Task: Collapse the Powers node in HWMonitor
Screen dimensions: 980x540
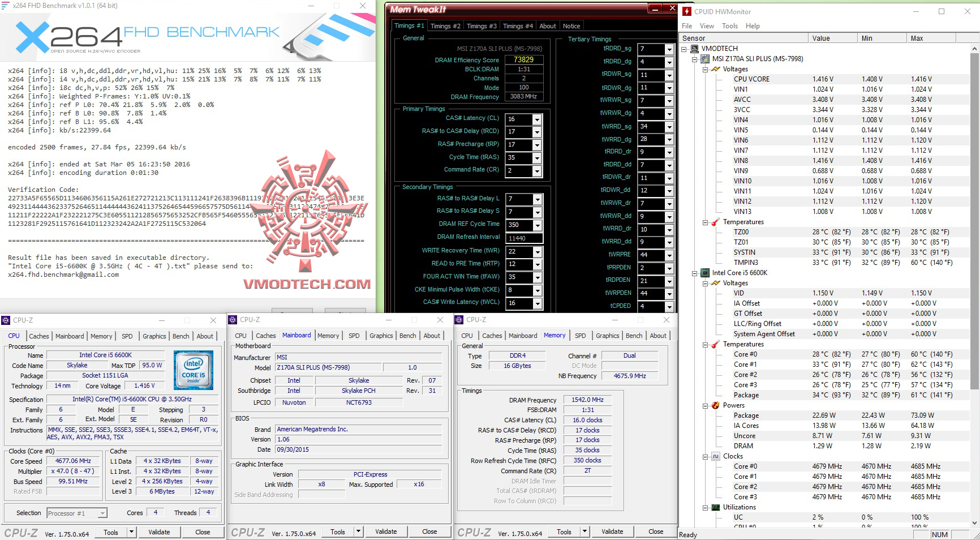Action: pos(706,405)
